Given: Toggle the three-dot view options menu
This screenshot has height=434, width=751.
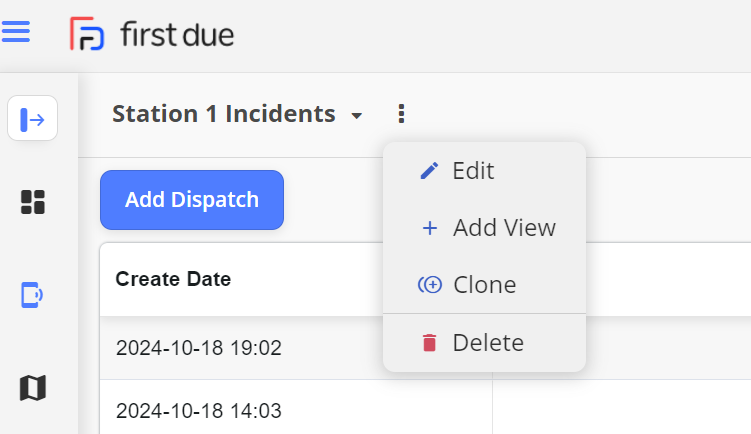Looking at the screenshot, I should (401, 114).
